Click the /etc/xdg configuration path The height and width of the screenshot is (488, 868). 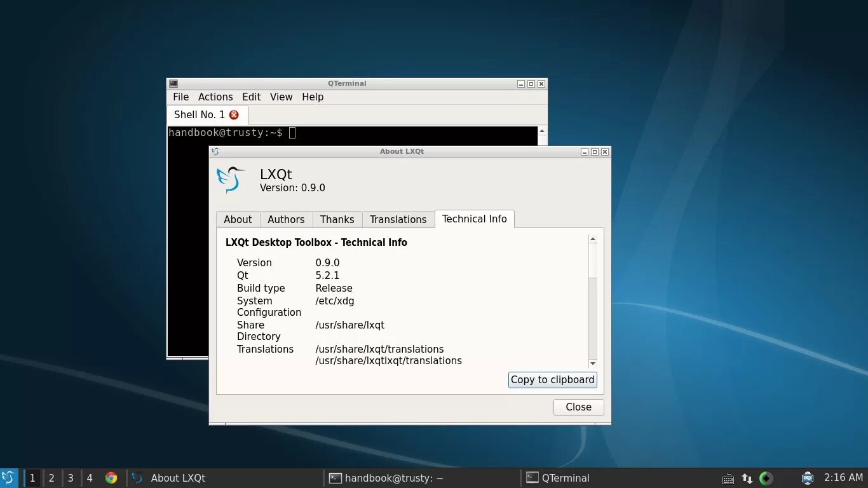(335, 301)
